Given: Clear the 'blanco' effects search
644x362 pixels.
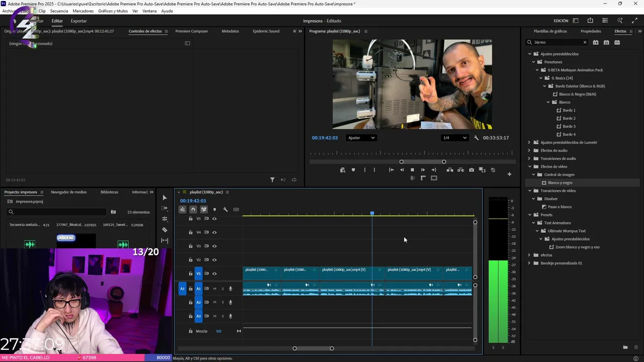Looking at the screenshot, I should pyautogui.click(x=585, y=42).
